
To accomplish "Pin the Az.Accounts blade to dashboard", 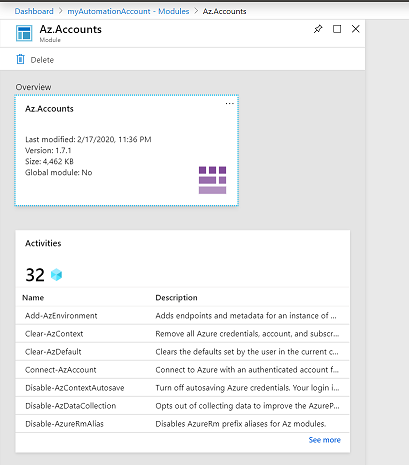I will [x=318, y=29].
